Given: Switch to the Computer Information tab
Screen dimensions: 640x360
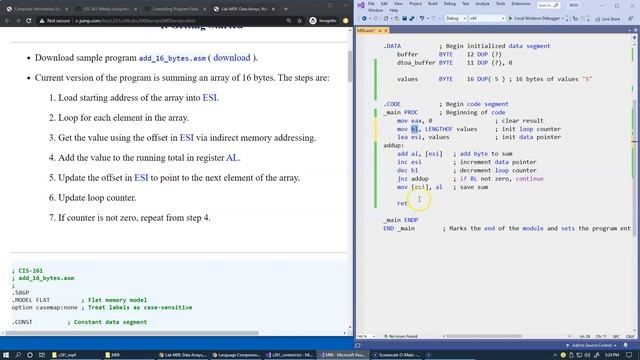Looking at the screenshot, I should pyautogui.click(x=37, y=9).
